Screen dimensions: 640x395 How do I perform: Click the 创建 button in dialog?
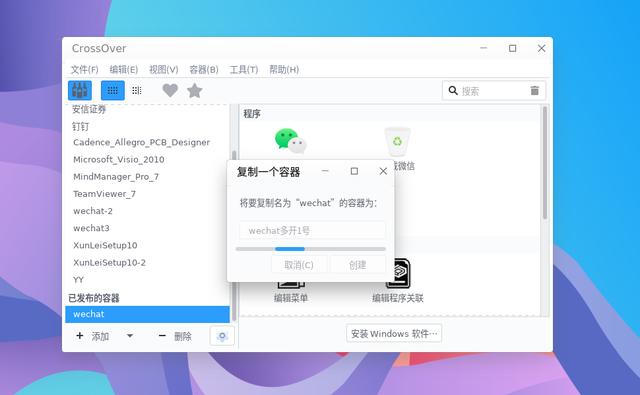[x=358, y=265]
